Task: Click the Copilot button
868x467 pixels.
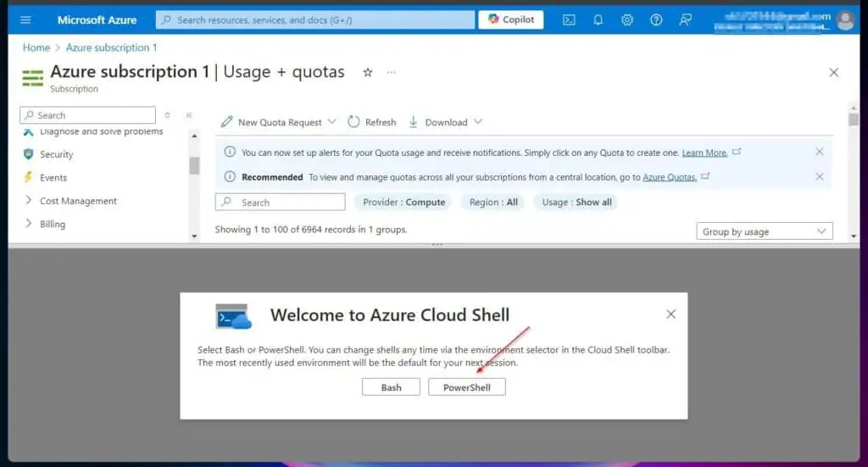Action: [510, 19]
